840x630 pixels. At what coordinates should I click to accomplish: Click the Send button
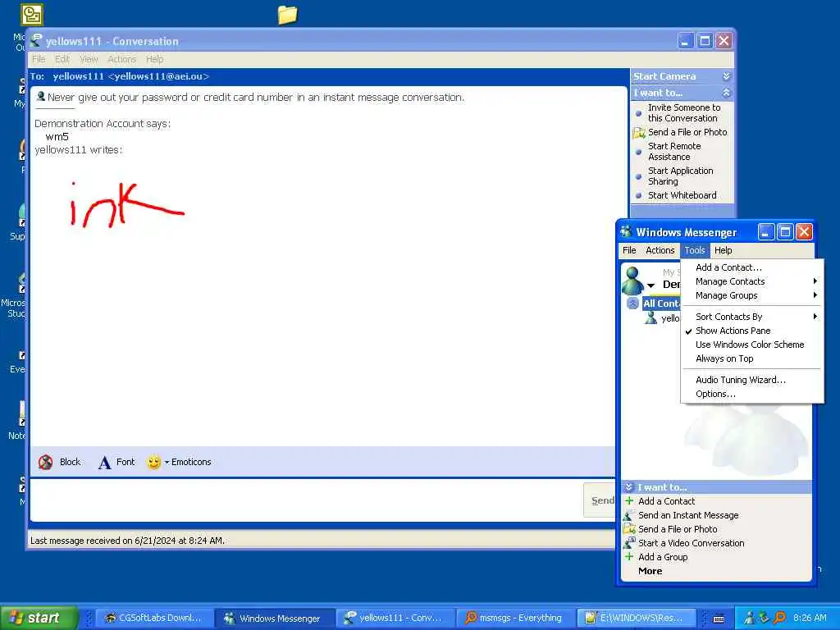[600, 500]
